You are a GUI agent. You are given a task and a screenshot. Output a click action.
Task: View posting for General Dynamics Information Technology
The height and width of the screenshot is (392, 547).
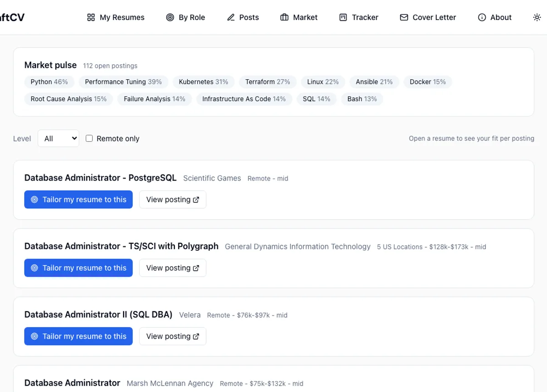pos(173,268)
